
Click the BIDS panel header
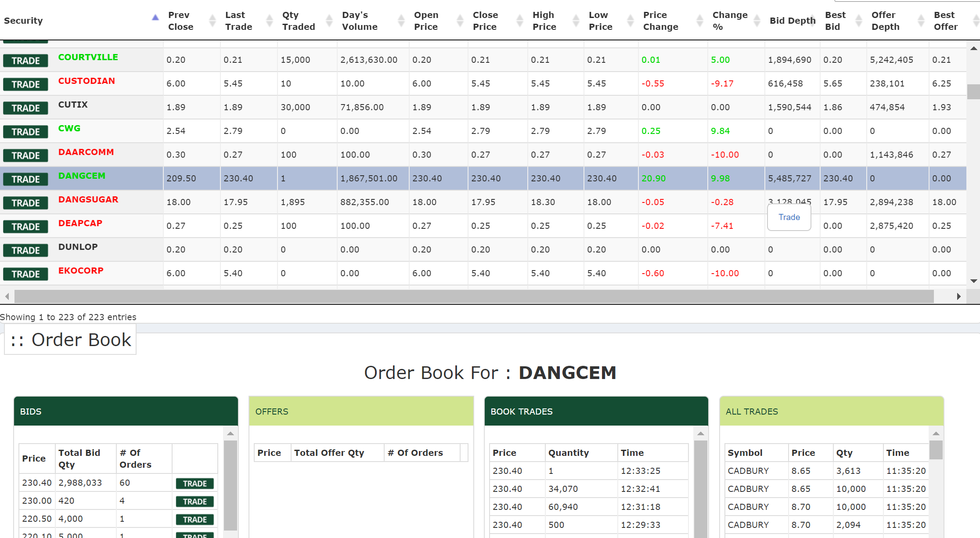(126, 412)
